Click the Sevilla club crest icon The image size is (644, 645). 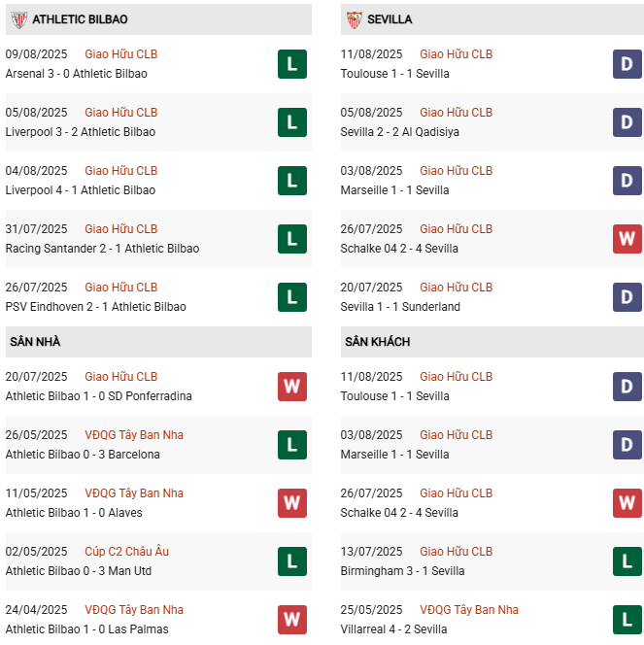[x=354, y=19]
